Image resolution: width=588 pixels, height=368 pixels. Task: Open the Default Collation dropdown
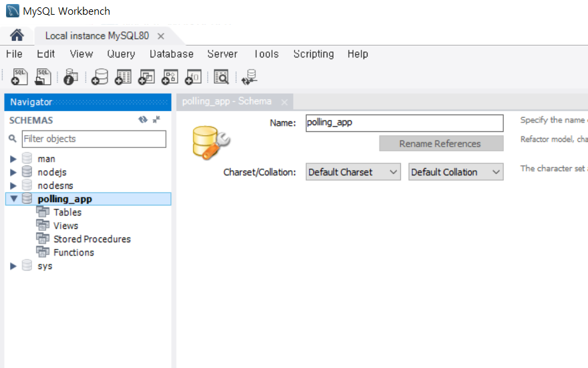(x=456, y=172)
